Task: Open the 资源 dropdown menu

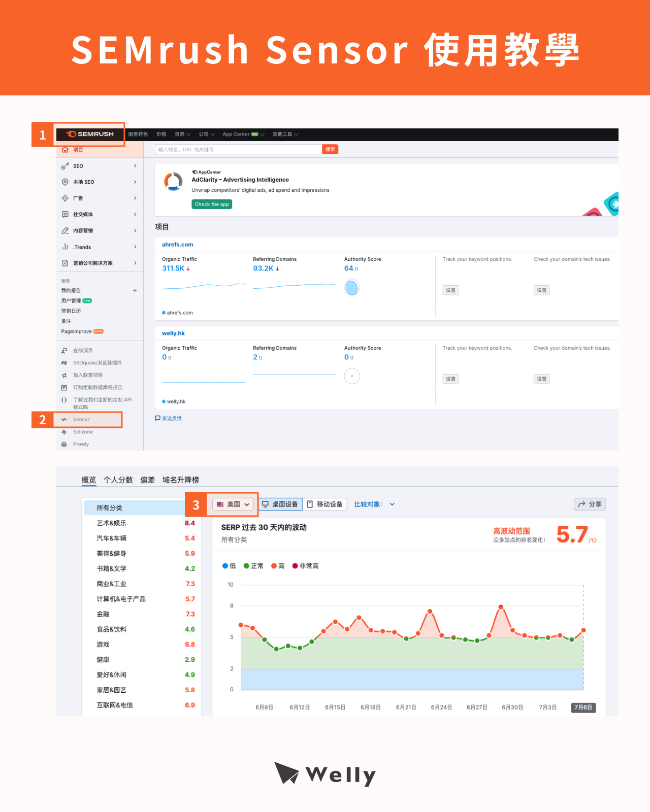Action: tap(183, 134)
